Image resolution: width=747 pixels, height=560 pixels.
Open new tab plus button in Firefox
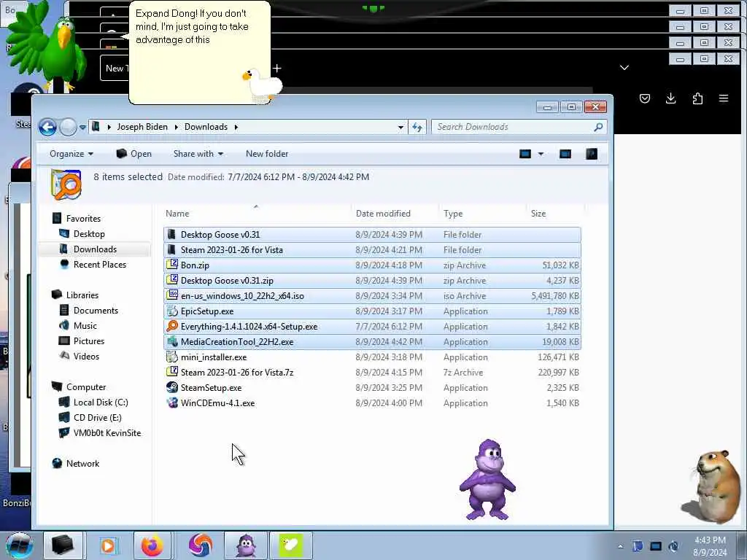pyautogui.click(x=276, y=69)
